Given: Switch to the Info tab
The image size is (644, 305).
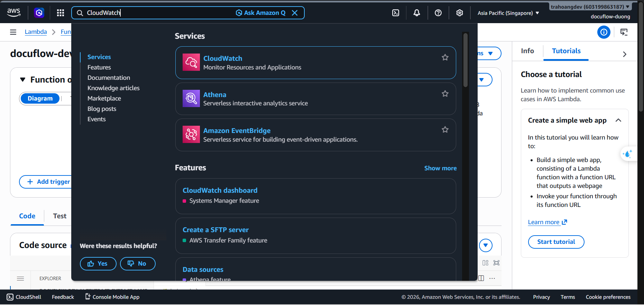Looking at the screenshot, I should point(527,51).
